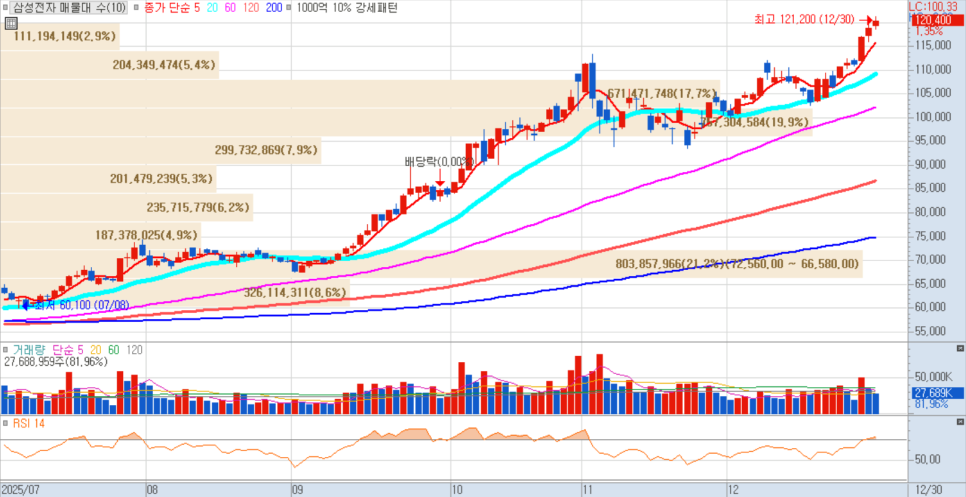Click the 757,304,584(19.9%) volume profile label
The width and height of the screenshot is (966, 497).
coord(755,122)
